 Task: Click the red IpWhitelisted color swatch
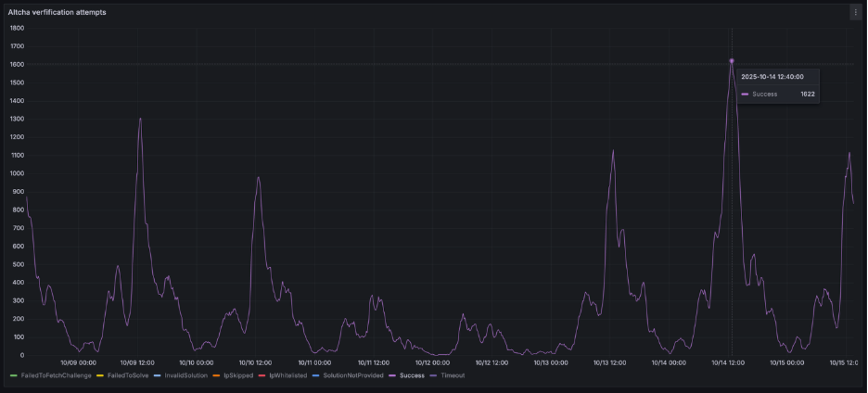coord(262,375)
